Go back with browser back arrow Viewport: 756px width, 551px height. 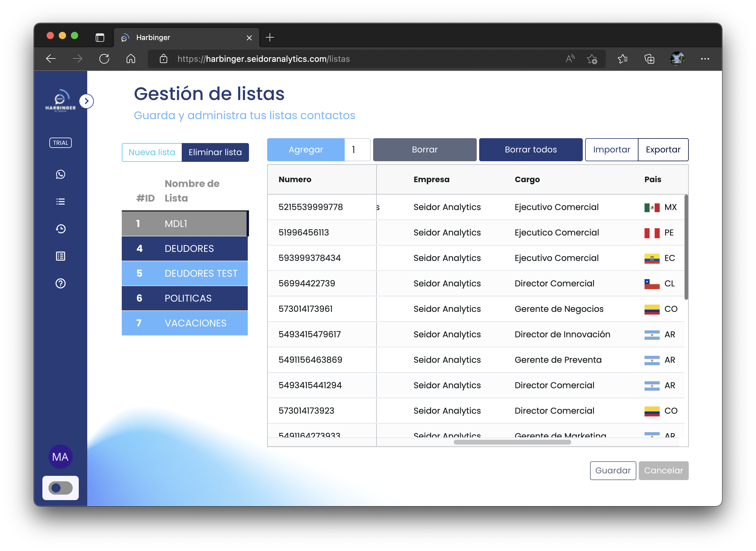pyautogui.click(x=51, y=59)
